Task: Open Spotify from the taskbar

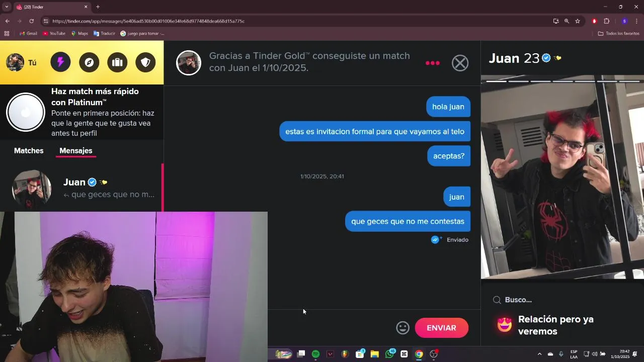Action: point(315,354)
